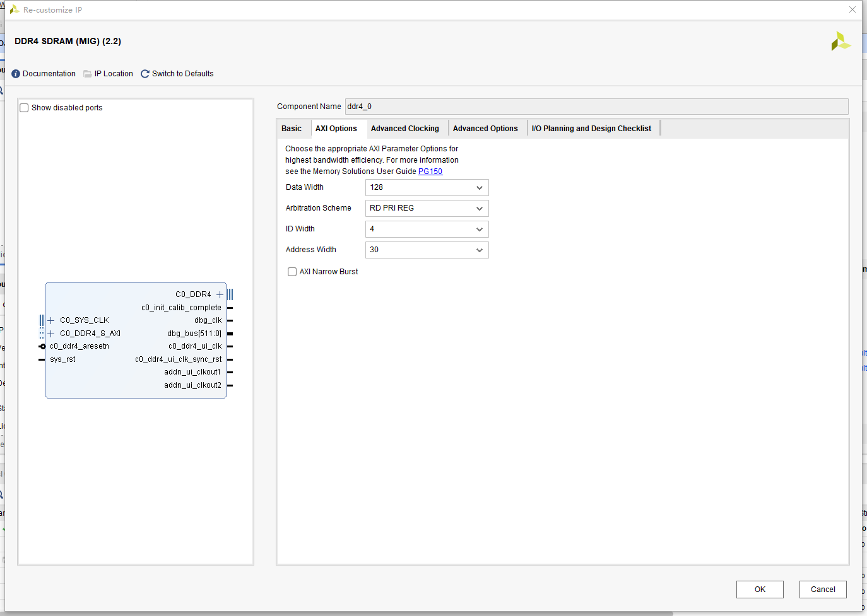Click the c0_ddr4_aresetn port label
This screenshot has width=867, height=616.
80,346
